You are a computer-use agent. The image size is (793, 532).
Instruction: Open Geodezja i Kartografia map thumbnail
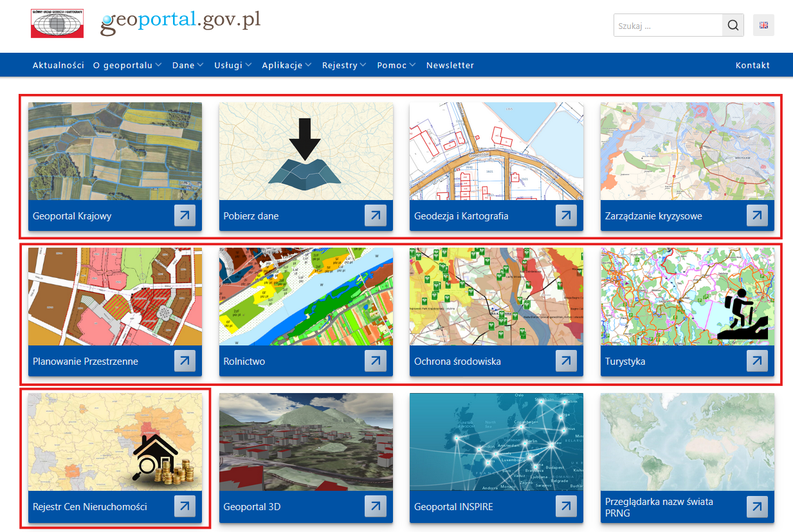point(497,151)
